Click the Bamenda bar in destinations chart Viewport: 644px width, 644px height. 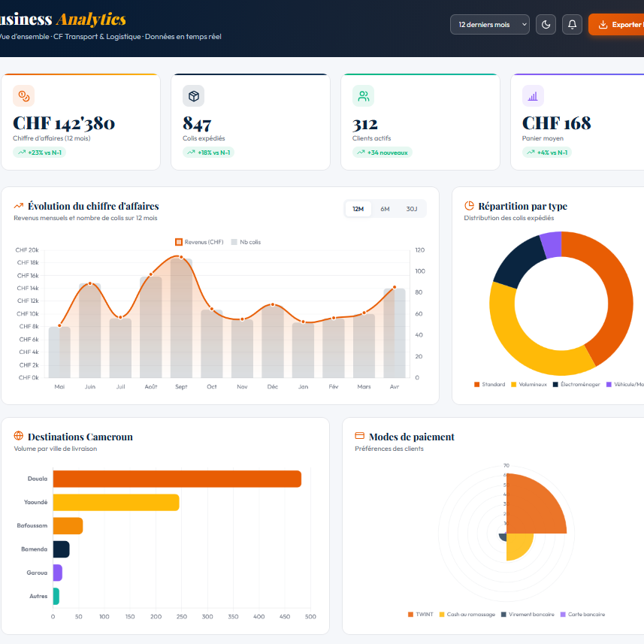61,549
